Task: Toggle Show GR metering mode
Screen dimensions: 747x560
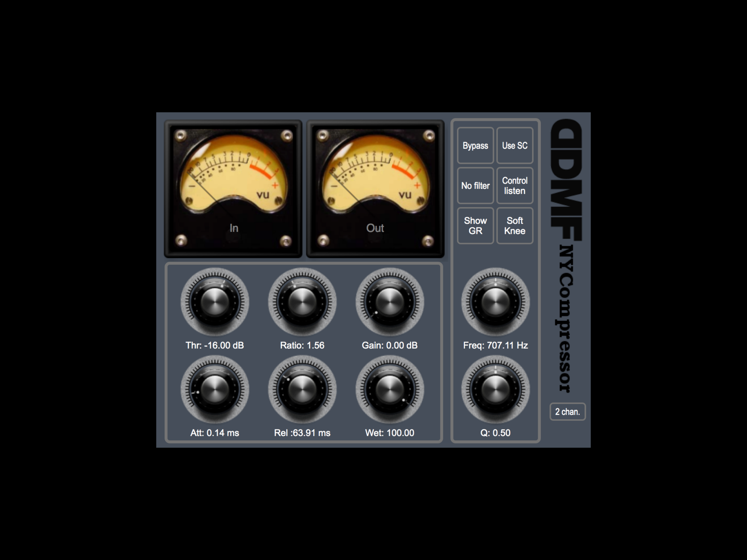Action: 475,226
